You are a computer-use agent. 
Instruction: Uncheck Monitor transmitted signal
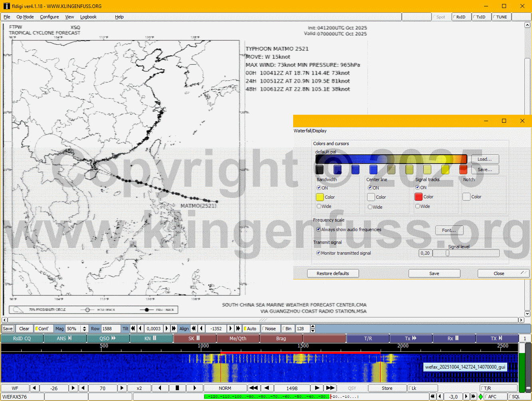(x=319, y=253)
